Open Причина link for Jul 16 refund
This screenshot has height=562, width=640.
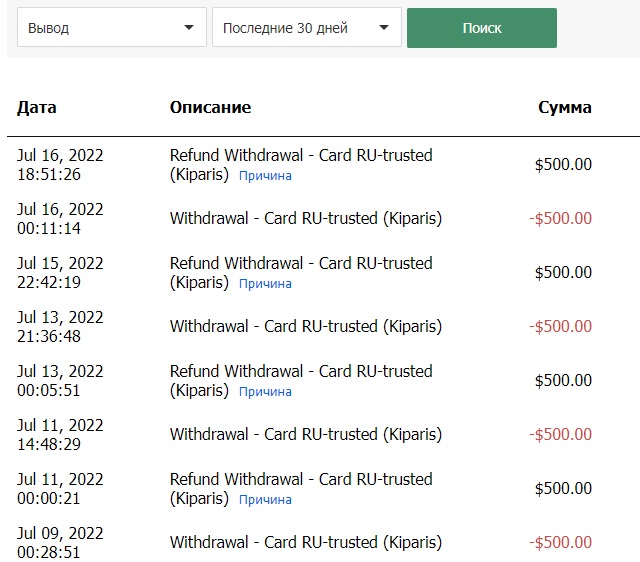(265, 176)
